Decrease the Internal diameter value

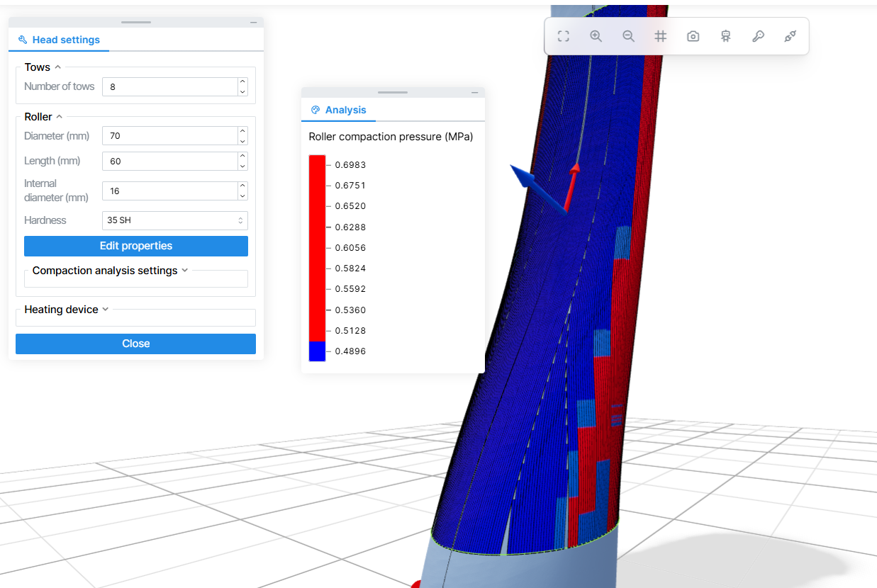coord(242,196)
